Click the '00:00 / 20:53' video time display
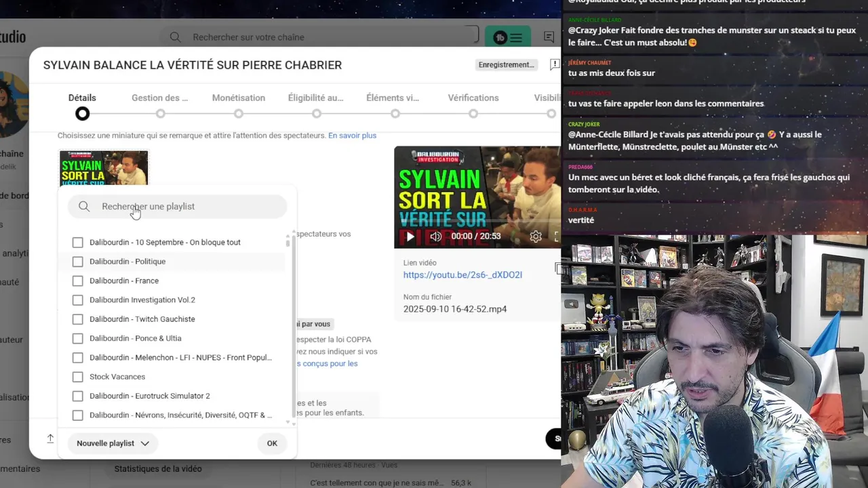This screenshot has width=868, height=488. coord(476,237)
